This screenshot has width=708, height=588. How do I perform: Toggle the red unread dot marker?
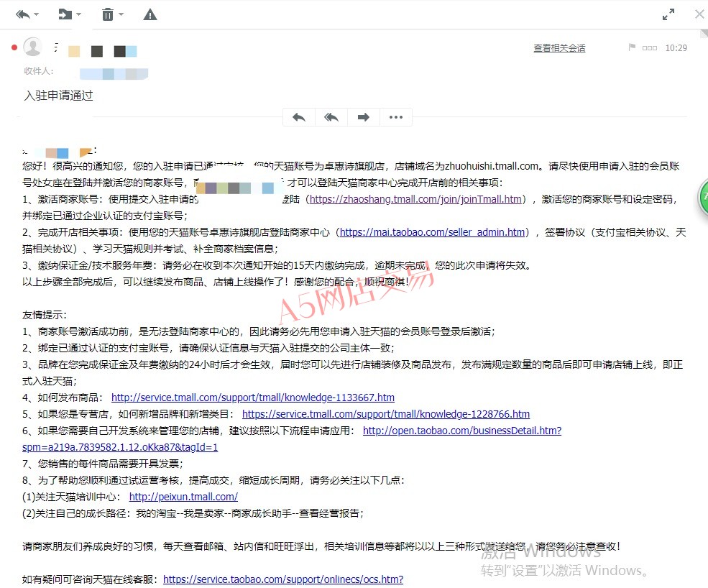point(14,47)
